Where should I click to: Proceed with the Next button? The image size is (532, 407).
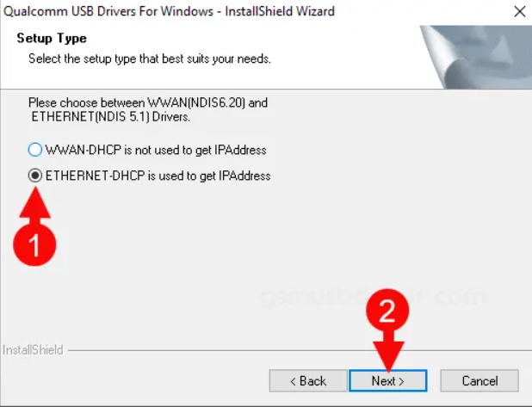[x=387, y=380]
